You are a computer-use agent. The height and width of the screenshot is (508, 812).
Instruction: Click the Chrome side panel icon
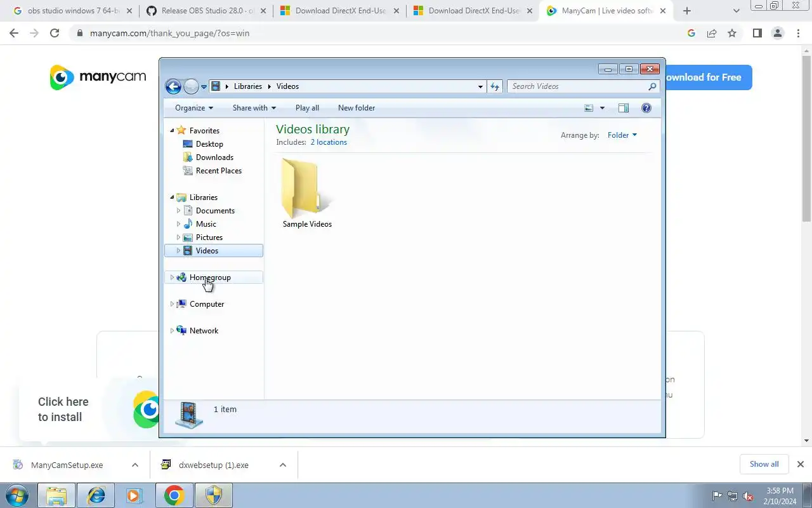[x=757, y=33]
